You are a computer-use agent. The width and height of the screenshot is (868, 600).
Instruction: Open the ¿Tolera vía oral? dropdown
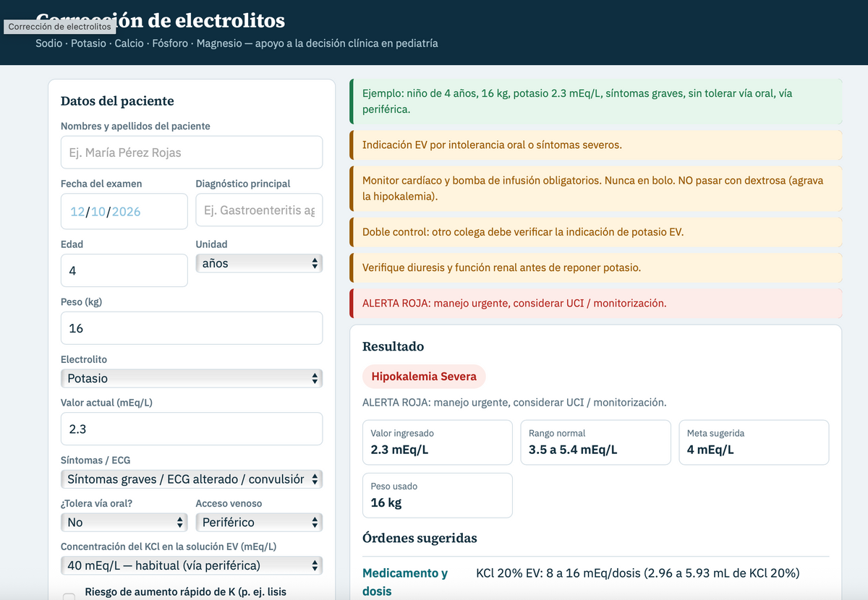pos(124,522)
